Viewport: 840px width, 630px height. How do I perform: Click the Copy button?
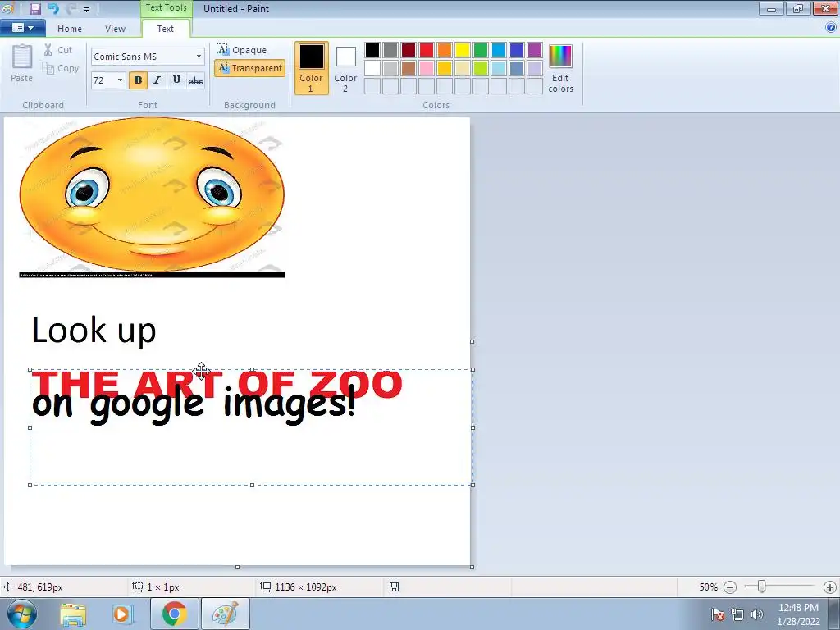pyautogui.click(x=61, y=69)
